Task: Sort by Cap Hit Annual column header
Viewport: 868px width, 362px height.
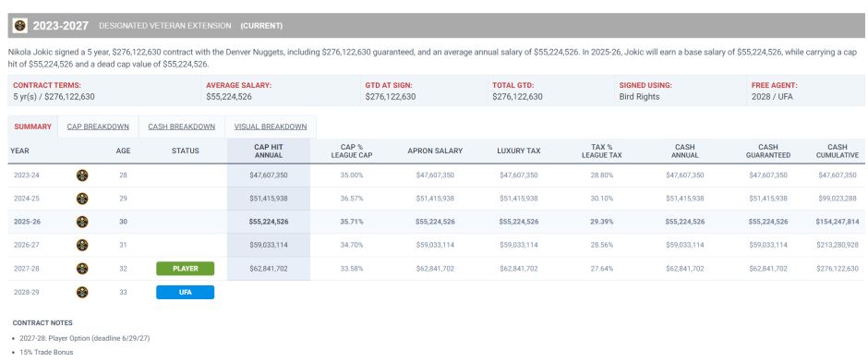Action: pos(269,151)
